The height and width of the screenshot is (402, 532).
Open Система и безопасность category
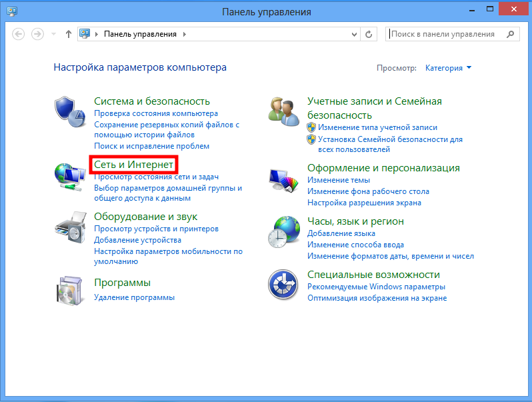[152, 101]
